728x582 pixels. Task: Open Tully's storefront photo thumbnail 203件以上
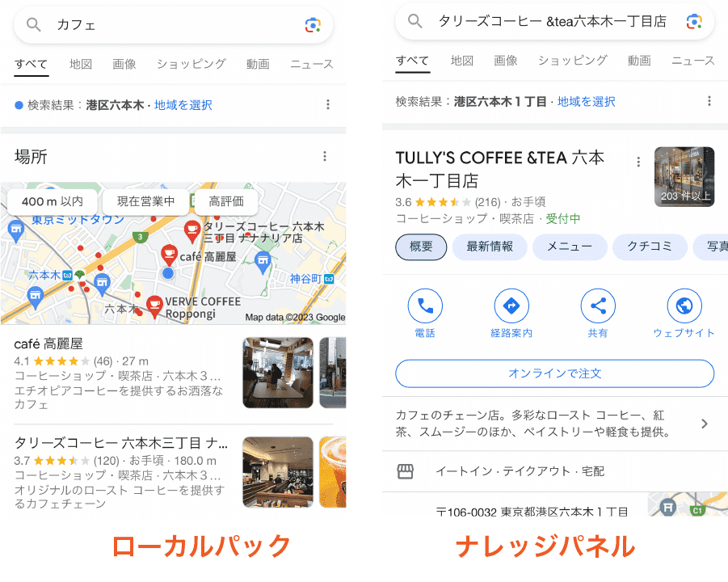pyautogui.click(x=684, y=176)
